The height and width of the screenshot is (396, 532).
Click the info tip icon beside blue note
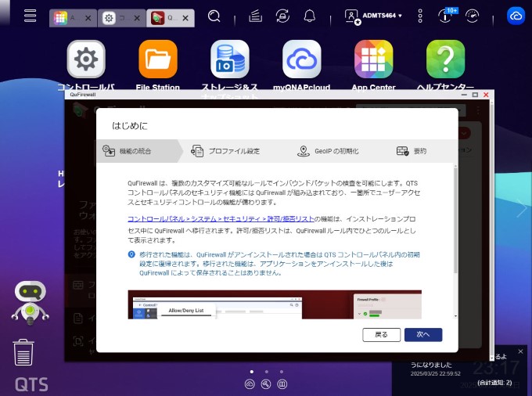(131, 254)
